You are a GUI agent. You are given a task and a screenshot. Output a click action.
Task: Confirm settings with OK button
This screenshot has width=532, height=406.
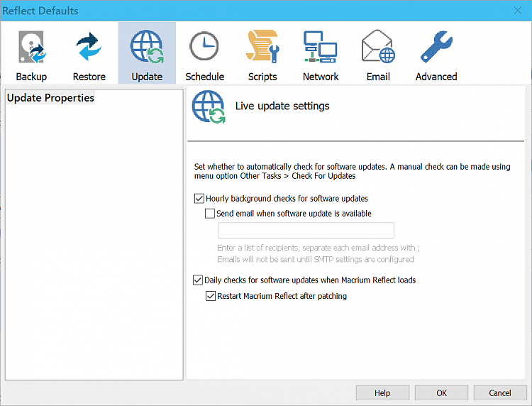coord(441,393)
